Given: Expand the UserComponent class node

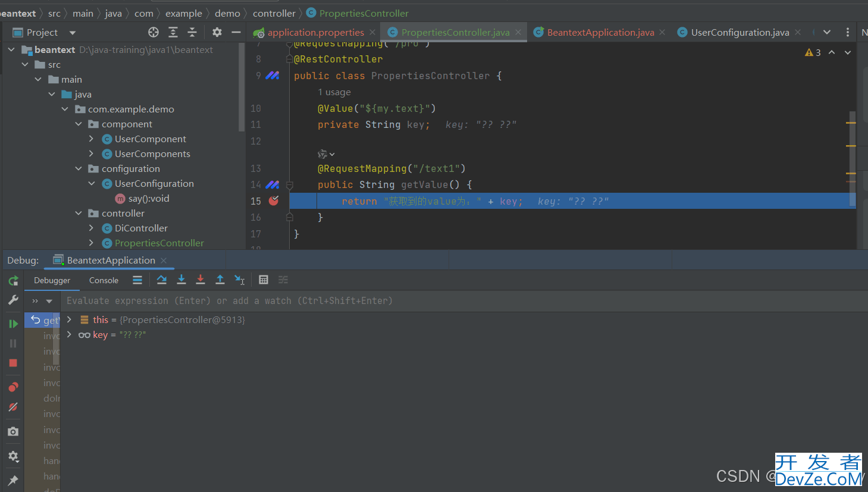Looking at the screenshot, I should [x=91, y=139].
